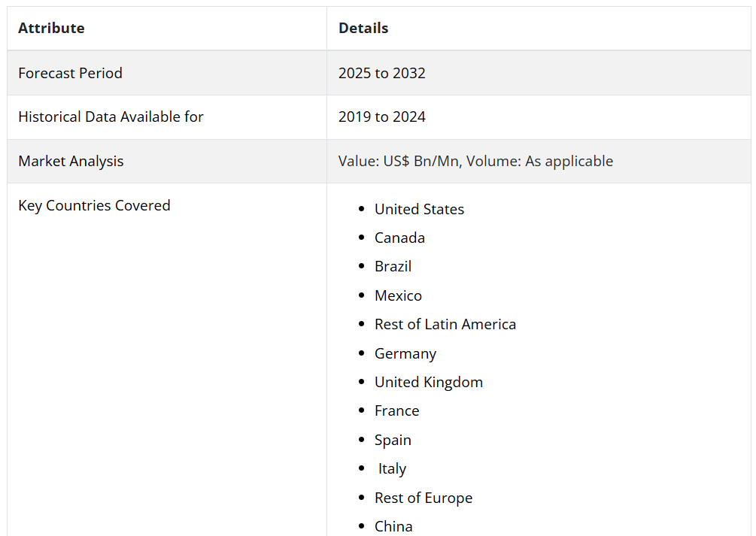Click the 2025 to 2032 value
Screen dimensions: 756x536
[x=381, y=73]
